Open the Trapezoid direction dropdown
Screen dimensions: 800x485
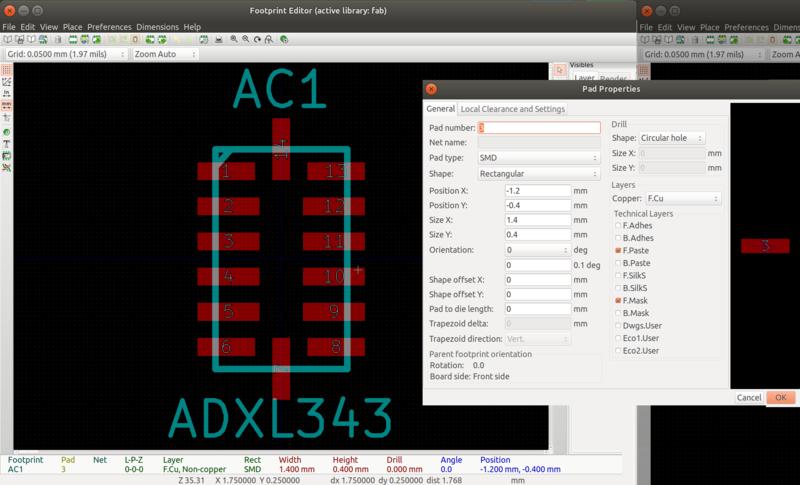pyautogui.click(x=537, y=339)
